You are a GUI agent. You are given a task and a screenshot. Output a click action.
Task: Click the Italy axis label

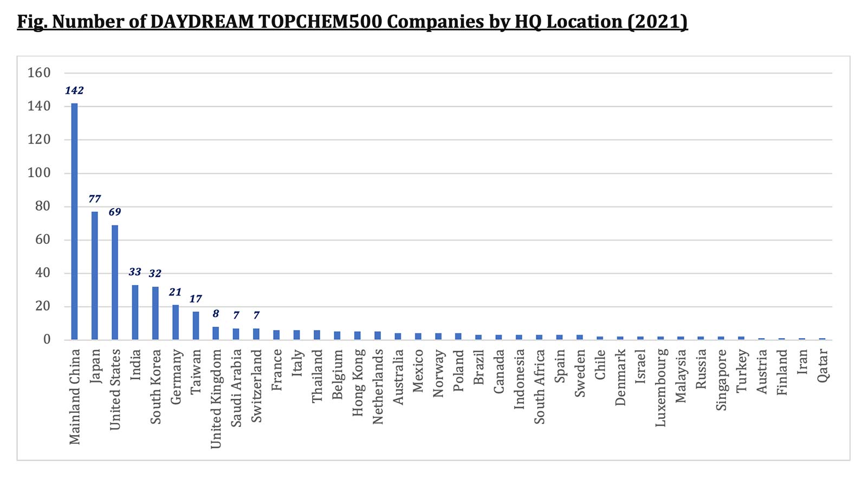(x=297, y=363)
